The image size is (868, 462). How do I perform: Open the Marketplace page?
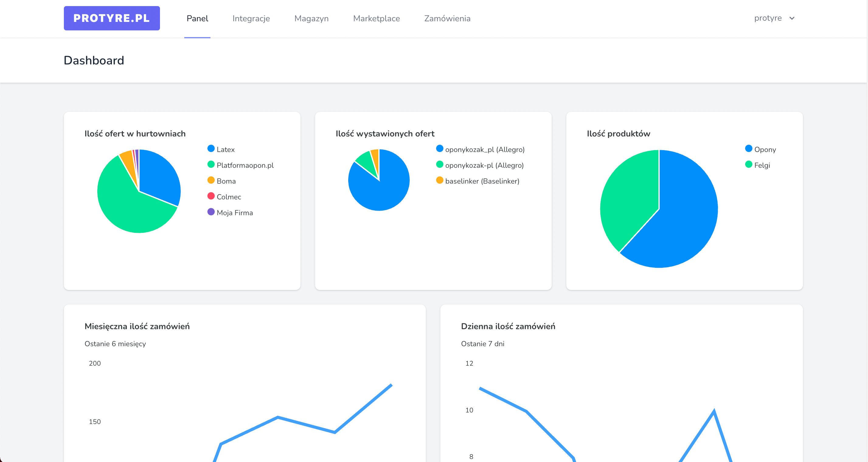[x=377, y=19]
